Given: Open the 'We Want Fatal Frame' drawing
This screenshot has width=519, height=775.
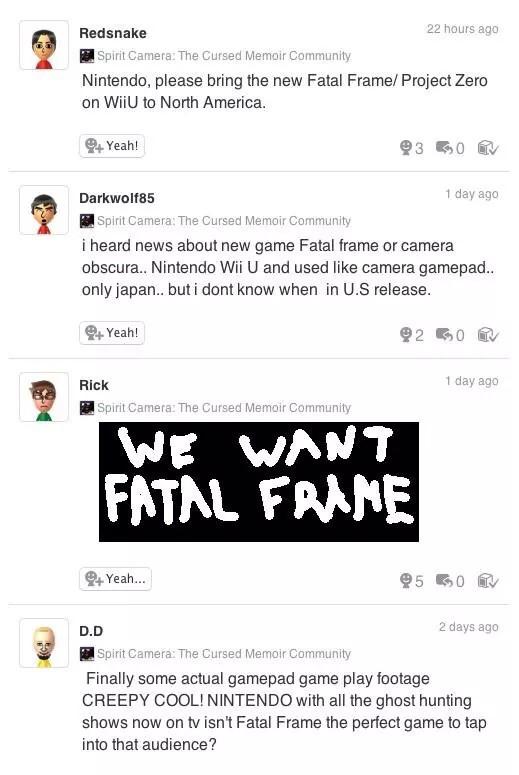Looking at the screenshot, I should 259,482.
